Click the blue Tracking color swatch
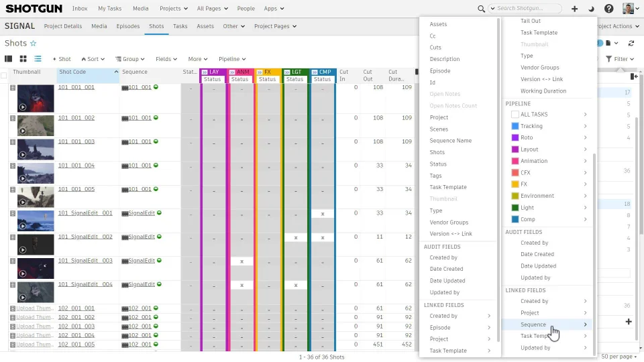Viewport: 644px width, 362px height. coord(515,126)
